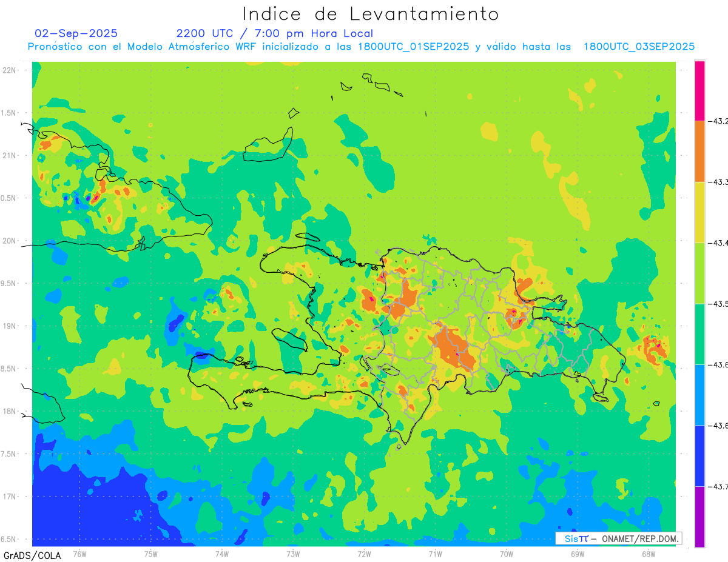Click the color bar value '-43.2'
Screen dimensions: 728x562
tap(718, 121)
